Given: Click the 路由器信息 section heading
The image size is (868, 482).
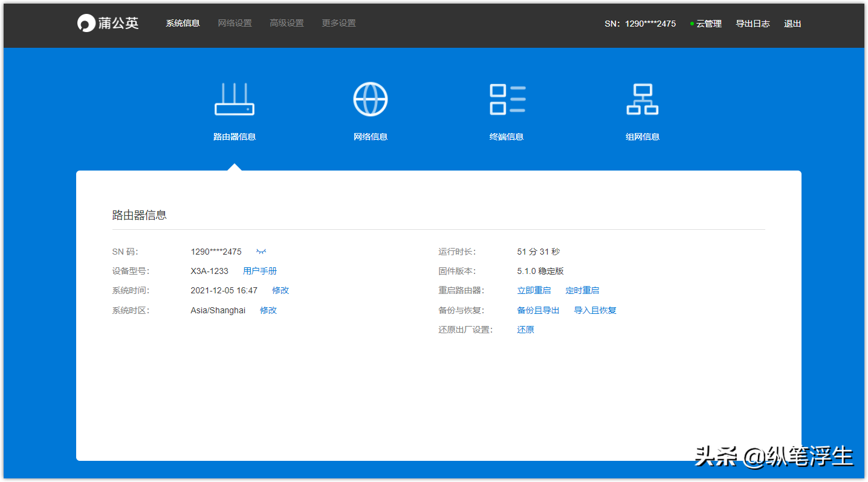Looking at the screenshot, I should [x=140, y=215].
